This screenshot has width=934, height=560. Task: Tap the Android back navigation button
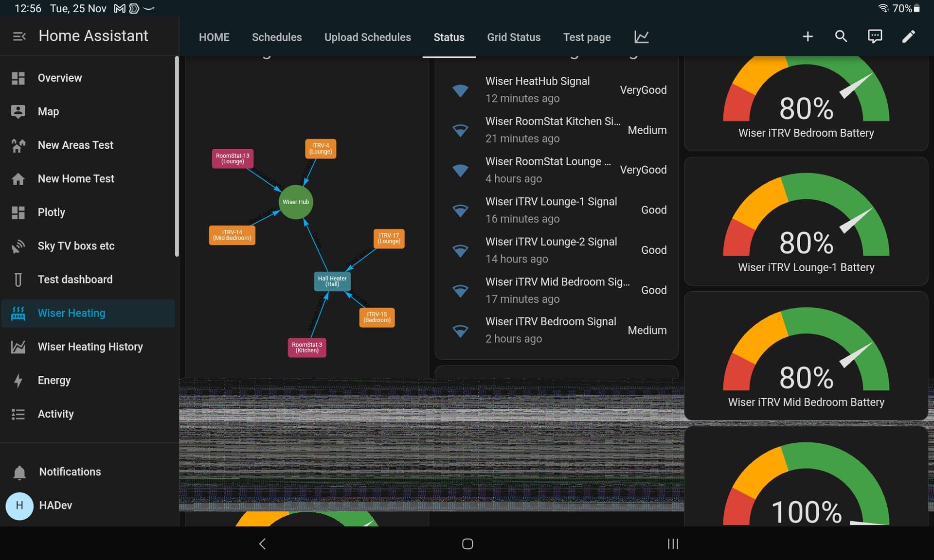(x=262, y=543)
